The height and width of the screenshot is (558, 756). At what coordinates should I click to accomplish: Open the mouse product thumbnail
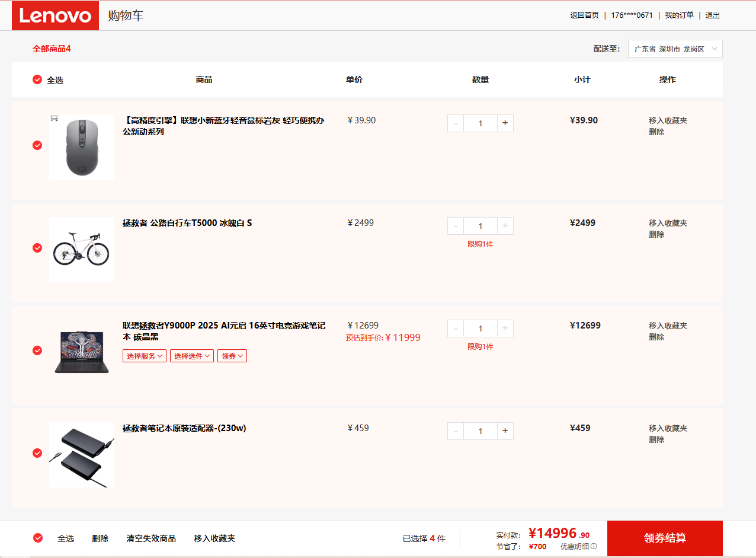click(82, 147)
